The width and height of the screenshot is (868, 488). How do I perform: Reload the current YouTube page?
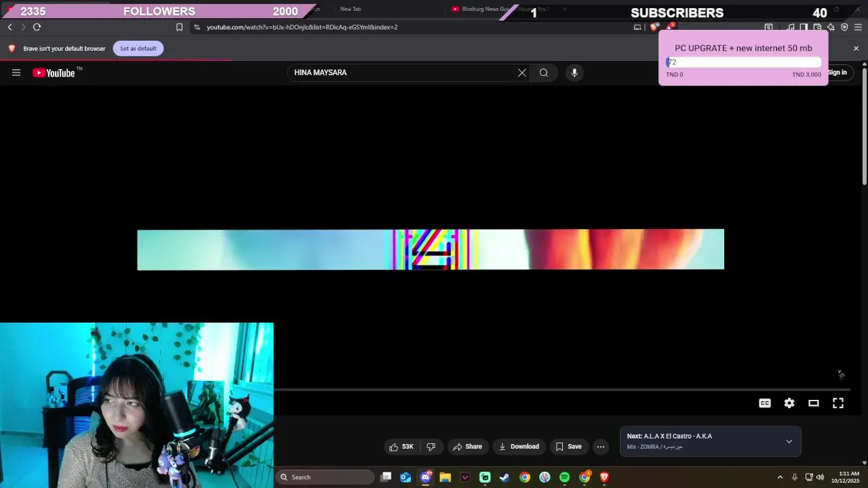pyautogui.click(x=37, y=27)
